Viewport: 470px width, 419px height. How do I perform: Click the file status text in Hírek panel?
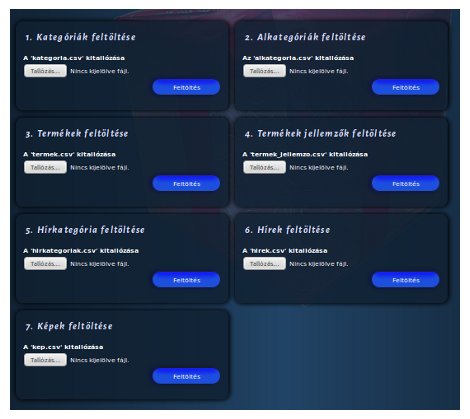point(319,264)
